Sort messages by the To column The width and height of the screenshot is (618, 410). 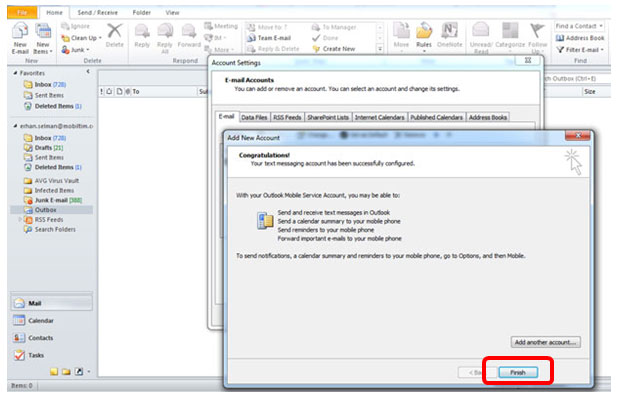(x=164, y=91)
